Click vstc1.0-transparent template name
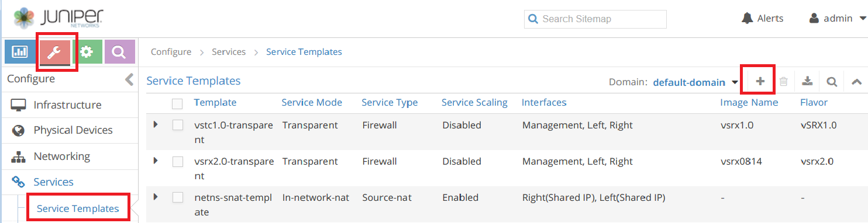This screenshot has width=868, height=223. [x=234, y=133]
